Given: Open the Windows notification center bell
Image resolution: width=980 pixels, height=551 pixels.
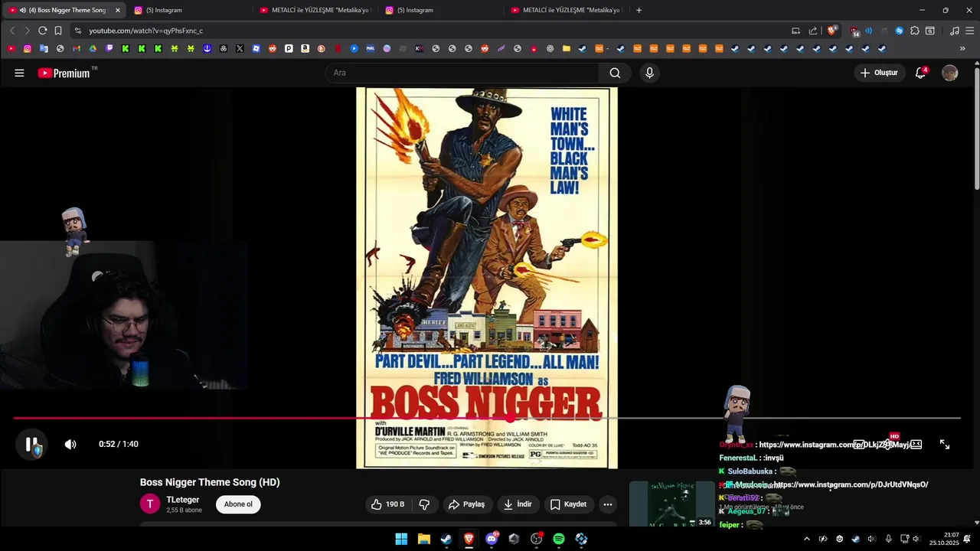Looking at the screenshot, I should point(967,539).
